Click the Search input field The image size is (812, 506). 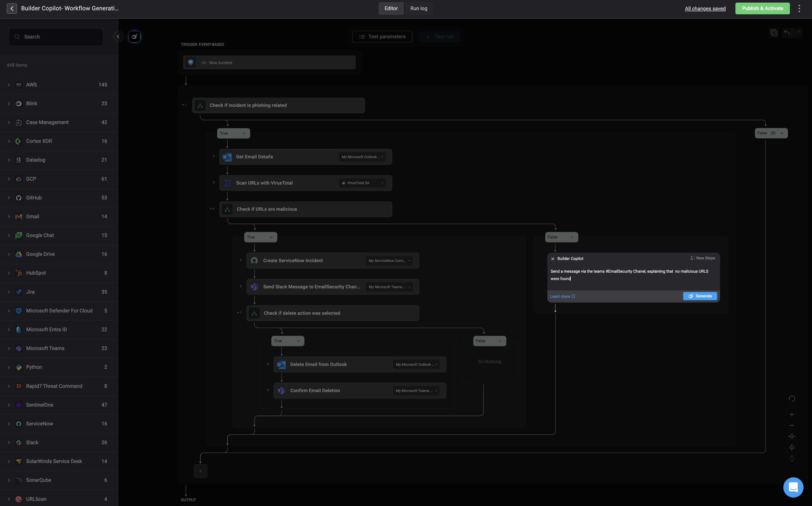click(56, 37)
